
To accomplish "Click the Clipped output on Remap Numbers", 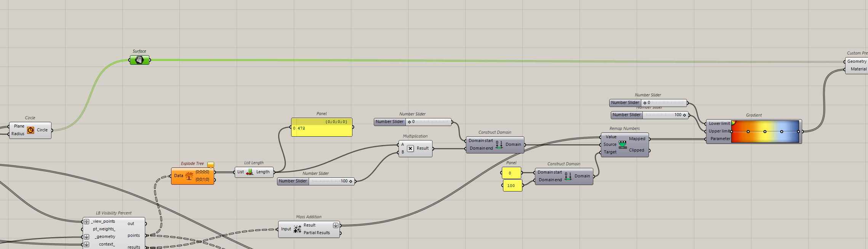I will pyautogui.click(x=636, y=150).
